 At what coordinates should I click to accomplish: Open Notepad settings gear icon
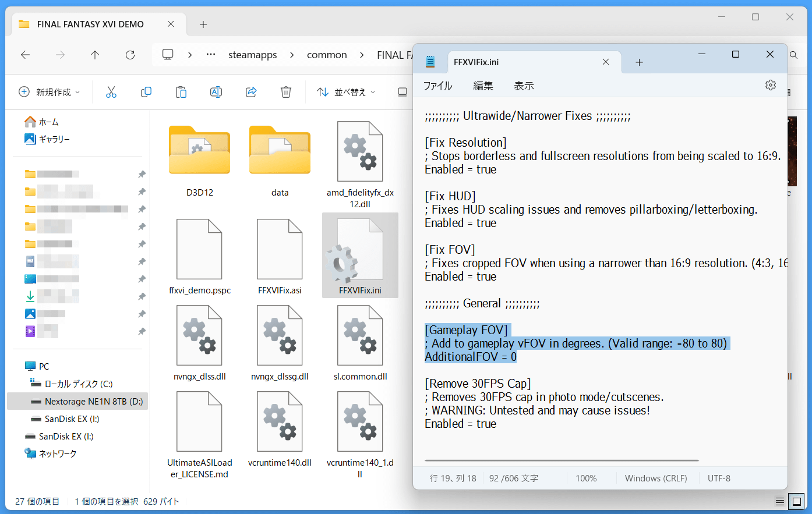[x=771, y=85]
